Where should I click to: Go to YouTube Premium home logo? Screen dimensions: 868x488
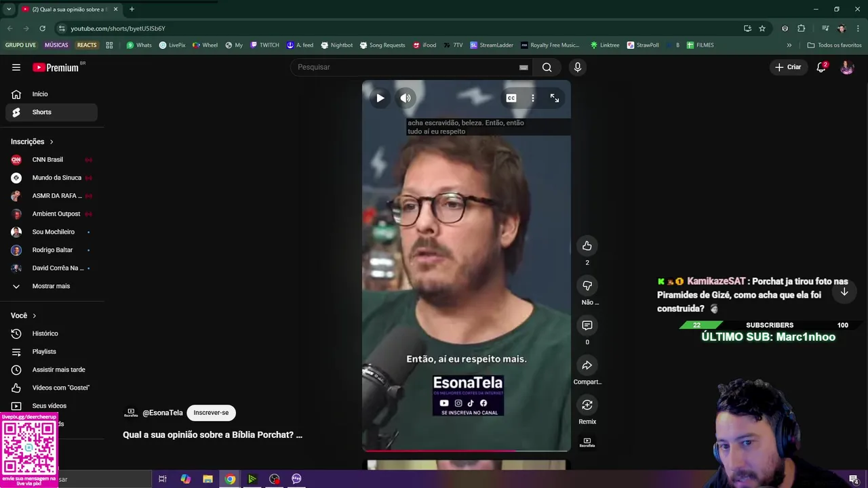click(56, 67)
